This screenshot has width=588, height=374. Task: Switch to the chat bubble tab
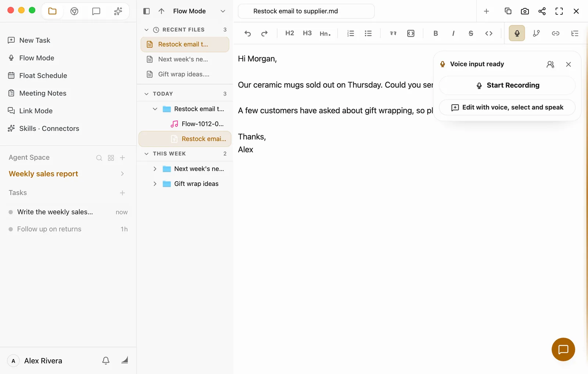coord(96,11)
